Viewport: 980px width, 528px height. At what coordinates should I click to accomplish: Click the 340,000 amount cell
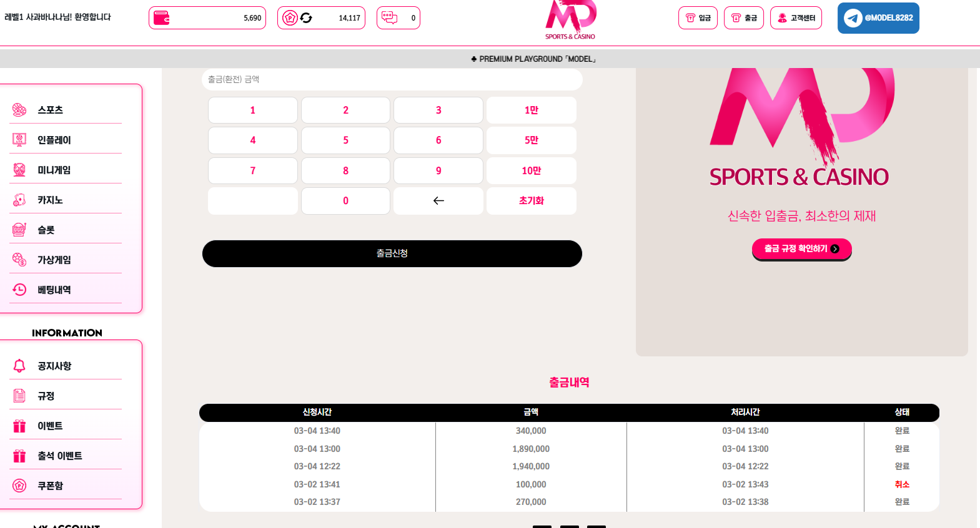(x=531, y=431)
